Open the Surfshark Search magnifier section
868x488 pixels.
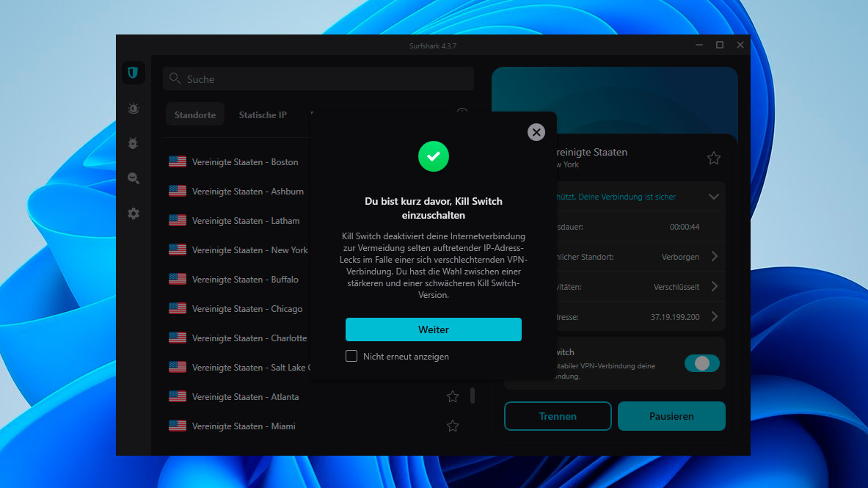tap(134, 178)
